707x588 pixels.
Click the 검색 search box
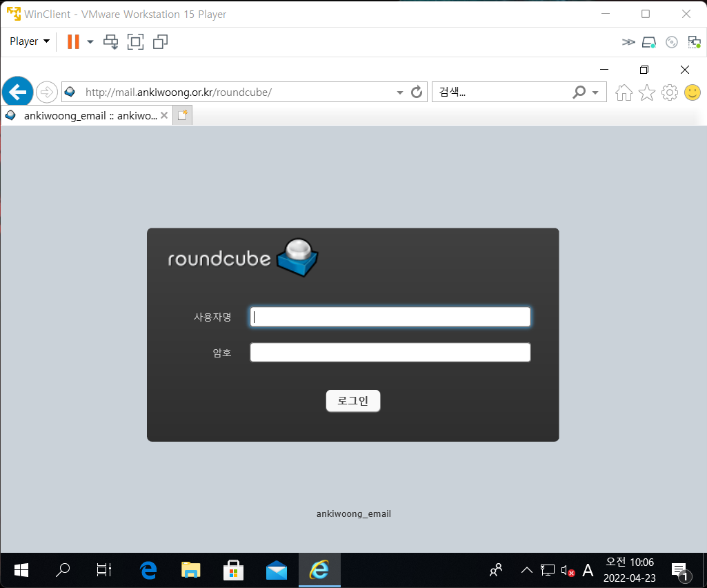(x=501, y=92)
